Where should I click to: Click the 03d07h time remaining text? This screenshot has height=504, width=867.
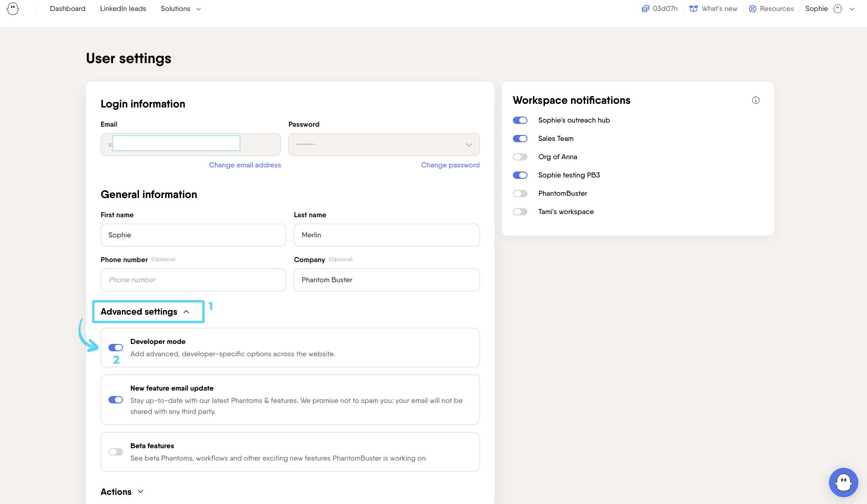(665, 9)
